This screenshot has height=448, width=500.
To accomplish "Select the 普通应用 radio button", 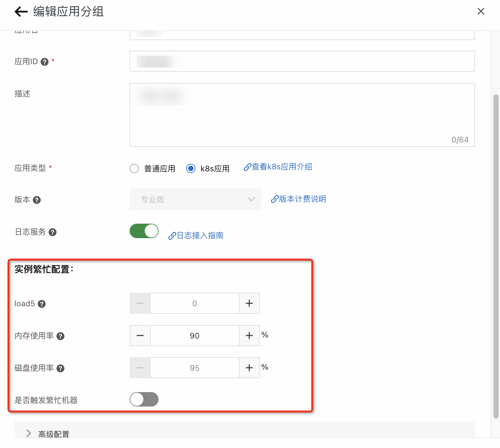I will [x=134, y=168].
